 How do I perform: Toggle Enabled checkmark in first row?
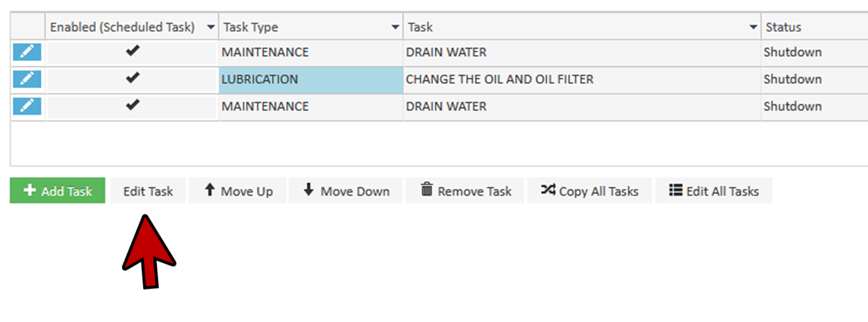point(133,51)
